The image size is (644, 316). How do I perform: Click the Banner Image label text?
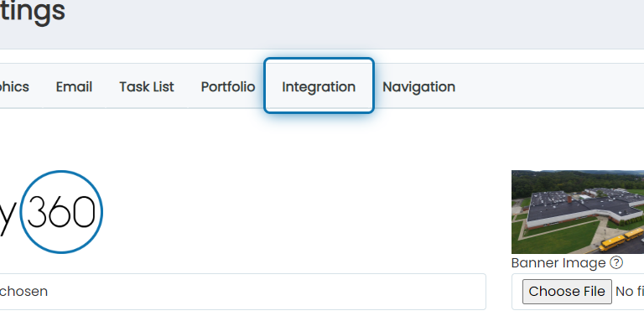tap(558, 262)
